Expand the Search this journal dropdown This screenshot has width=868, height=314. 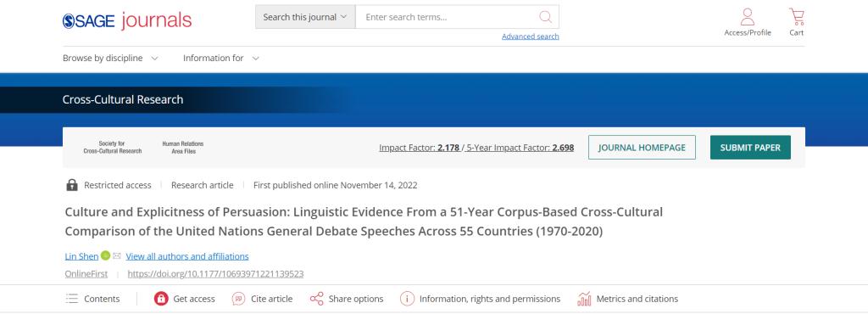305,17
